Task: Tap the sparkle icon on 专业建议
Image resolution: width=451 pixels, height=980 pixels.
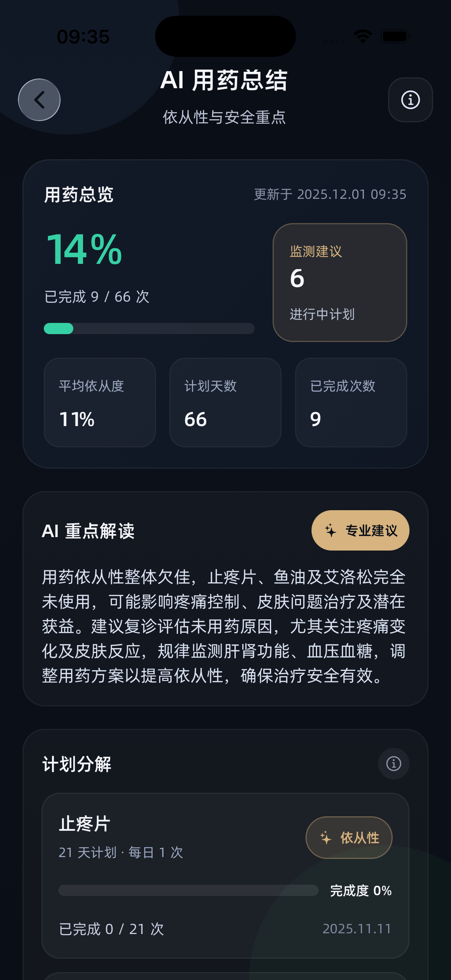Action: click(x=330, y=530)
